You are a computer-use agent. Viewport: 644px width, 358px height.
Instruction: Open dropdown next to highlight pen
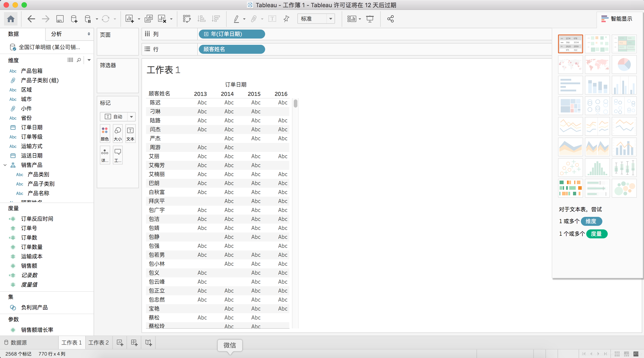(x=244, y=19)
